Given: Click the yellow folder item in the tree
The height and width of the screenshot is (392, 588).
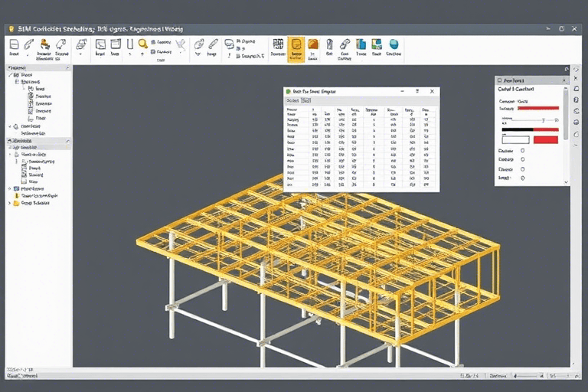Looking at the screenshot, I should [16, 203].
